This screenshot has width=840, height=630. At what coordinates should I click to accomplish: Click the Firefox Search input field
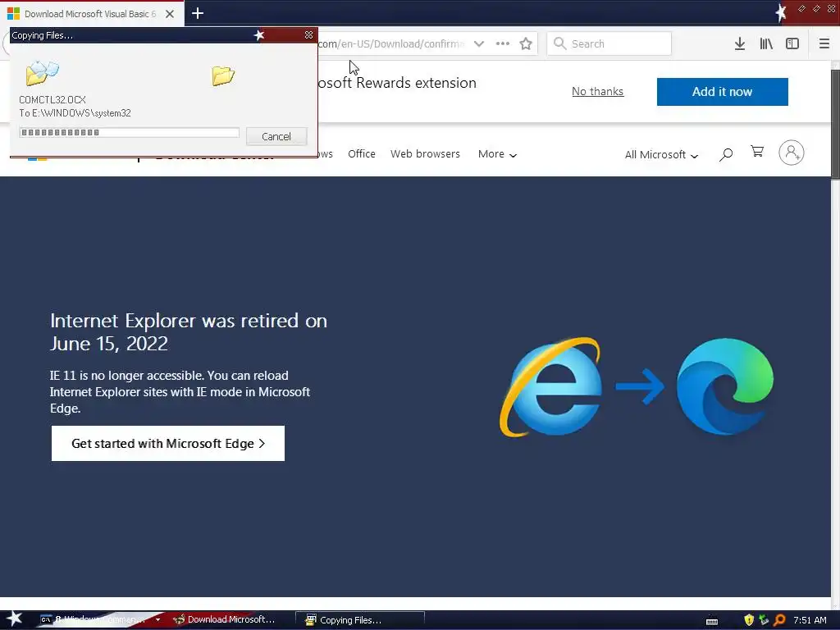(x=609, y=44)
